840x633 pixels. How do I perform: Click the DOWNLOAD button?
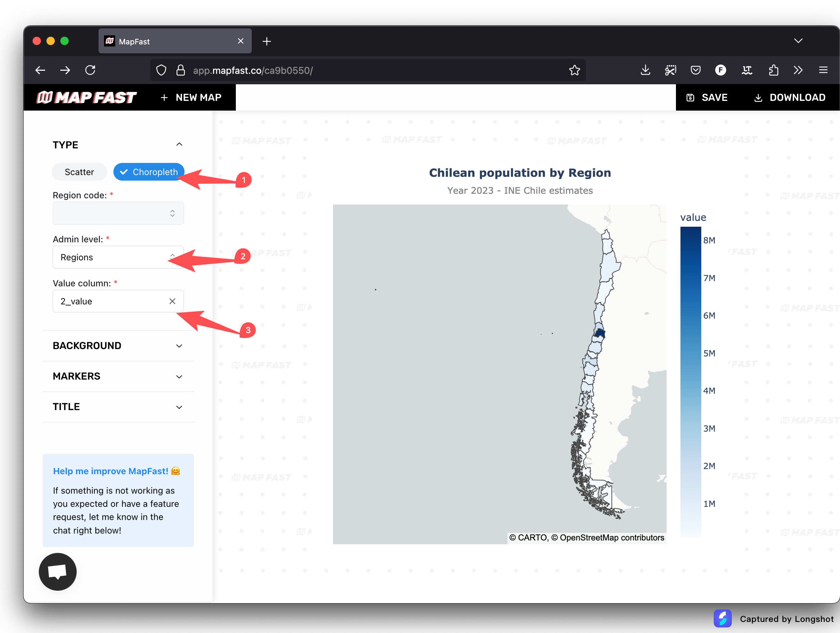click(789, 97)
